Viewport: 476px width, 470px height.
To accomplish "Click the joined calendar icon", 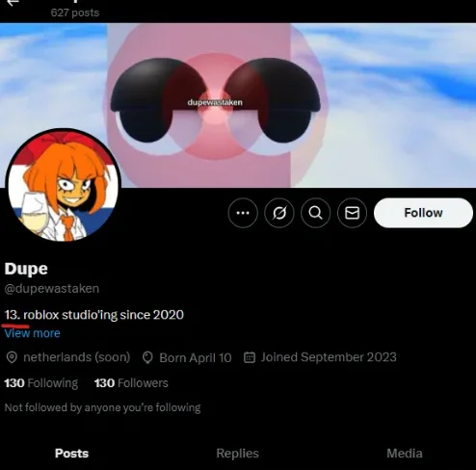I will coord(250,357).
